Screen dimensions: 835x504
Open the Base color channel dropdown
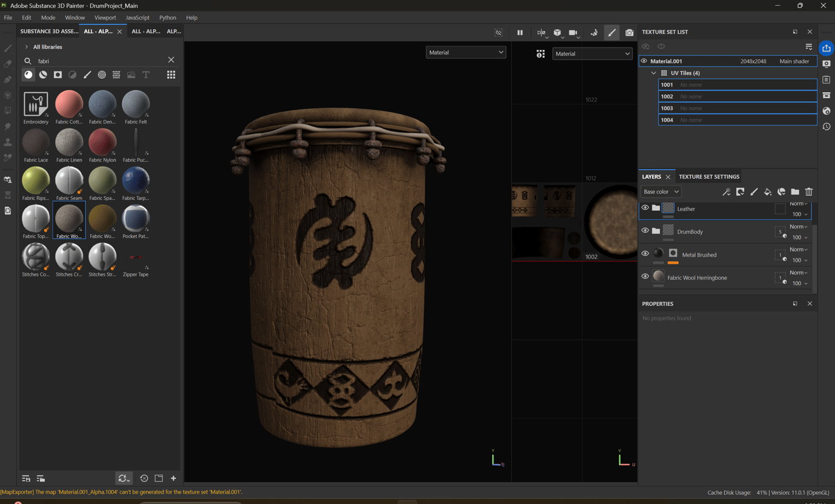tap(661, 192)
